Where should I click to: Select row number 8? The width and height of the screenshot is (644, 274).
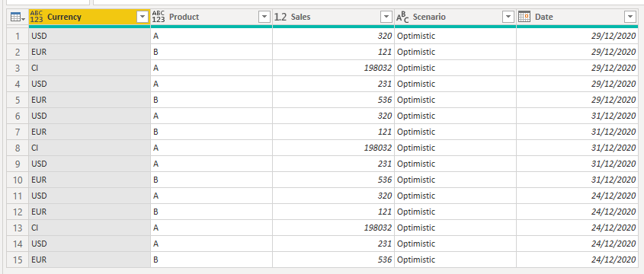(x=18, y=148)
